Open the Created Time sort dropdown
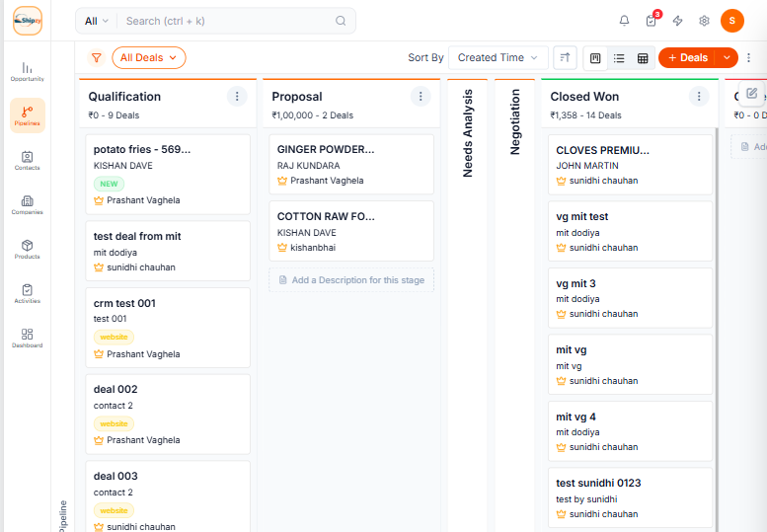The width and height of the screenshot is (767, 532). tap(498, 57)
